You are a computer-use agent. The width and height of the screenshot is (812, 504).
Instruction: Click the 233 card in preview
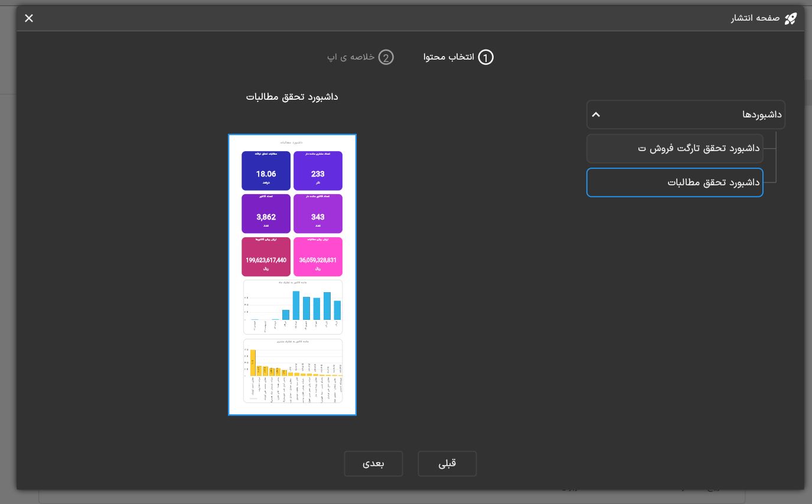click(318, 171)
